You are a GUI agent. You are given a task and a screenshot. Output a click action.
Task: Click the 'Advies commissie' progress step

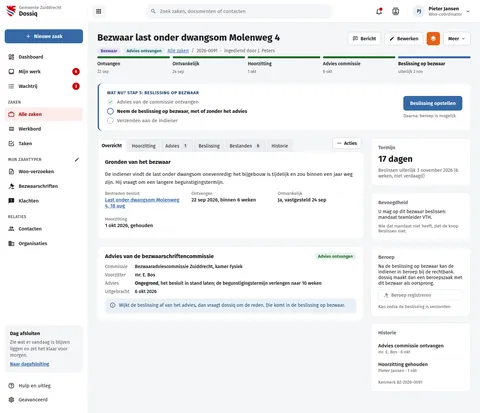pos(359,64)
